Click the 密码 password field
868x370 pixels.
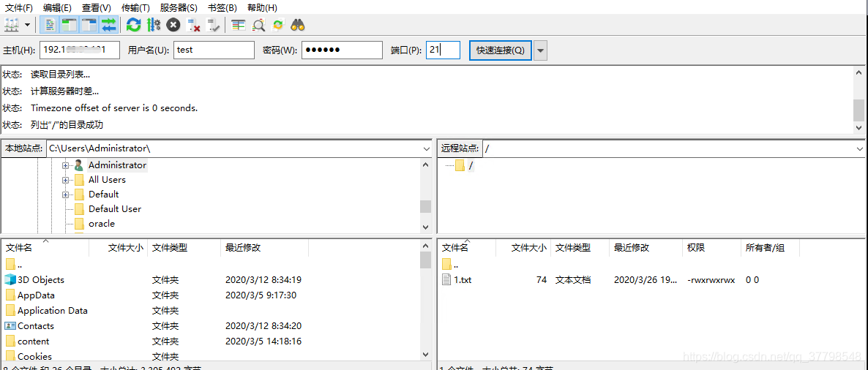(342, 50)
